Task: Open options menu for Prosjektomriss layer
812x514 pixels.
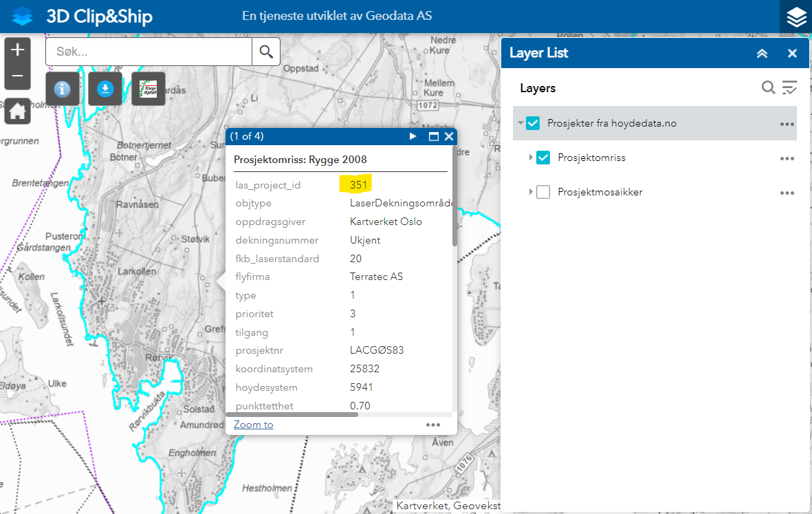Action: click(787, 158)
